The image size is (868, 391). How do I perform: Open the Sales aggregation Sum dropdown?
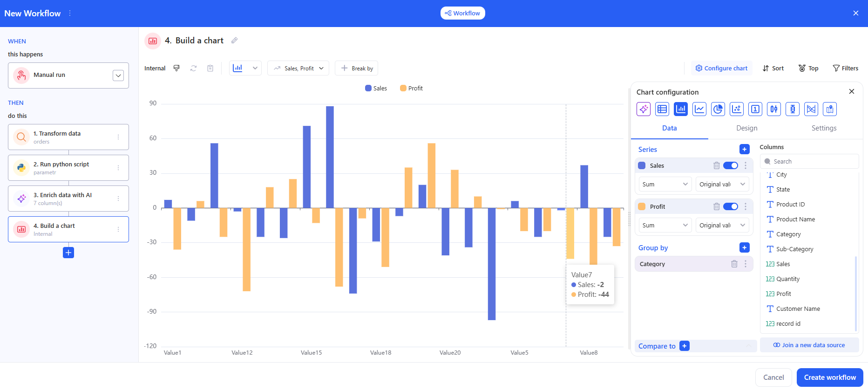coord(665,184)
